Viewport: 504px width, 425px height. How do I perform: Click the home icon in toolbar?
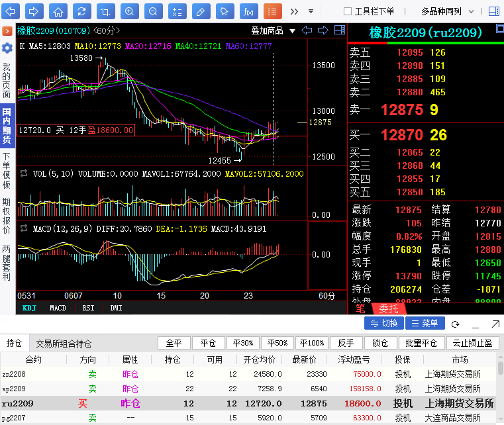[58, 11]
